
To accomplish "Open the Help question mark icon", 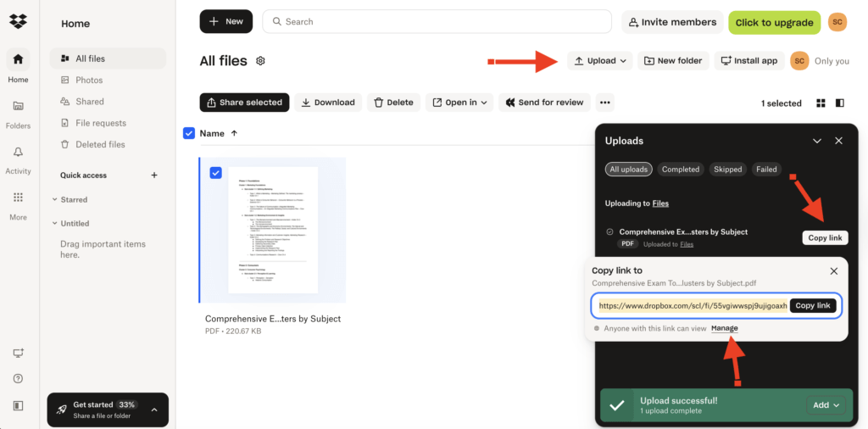I will [x=19, y=379].
